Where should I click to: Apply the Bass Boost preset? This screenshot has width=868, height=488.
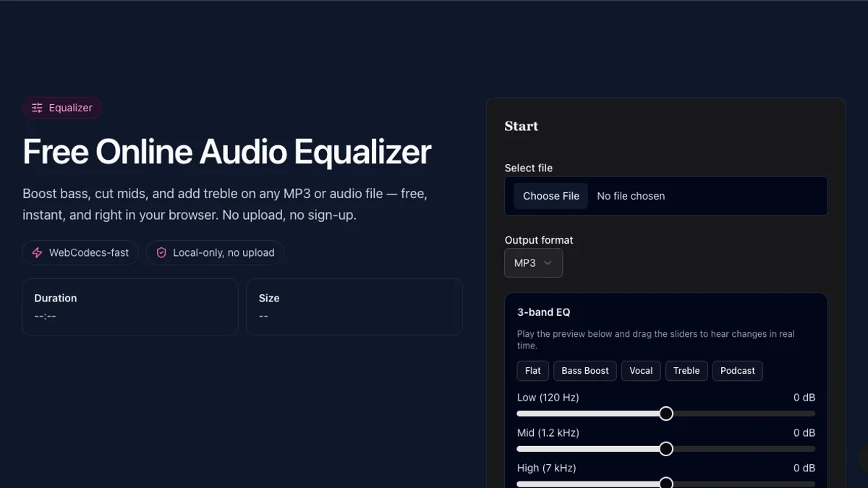coord(585,371)
